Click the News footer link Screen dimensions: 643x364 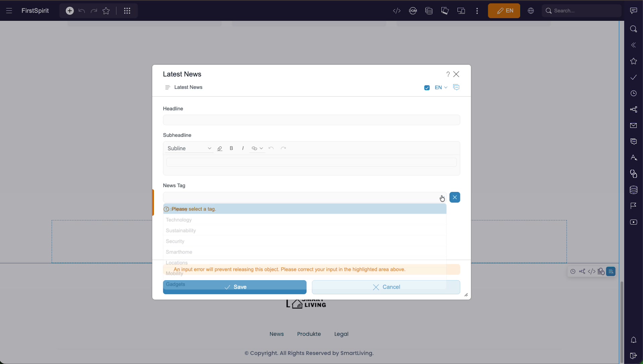point(277,334)
